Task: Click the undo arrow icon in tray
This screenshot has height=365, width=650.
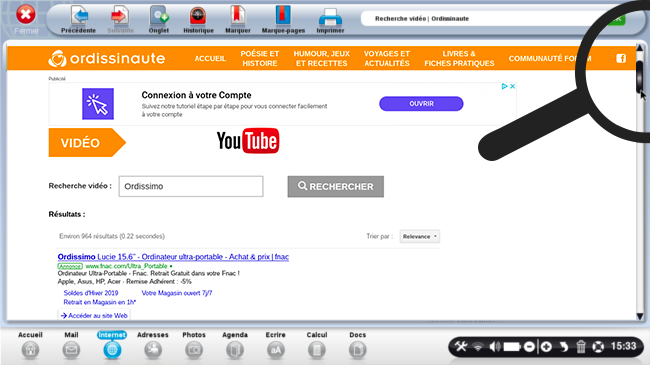Action: coord(563,346)
